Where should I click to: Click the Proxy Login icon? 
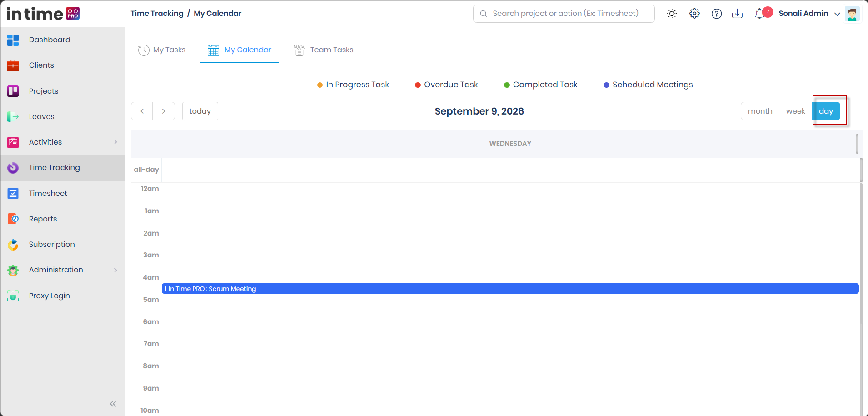click(x=13, y=296)
